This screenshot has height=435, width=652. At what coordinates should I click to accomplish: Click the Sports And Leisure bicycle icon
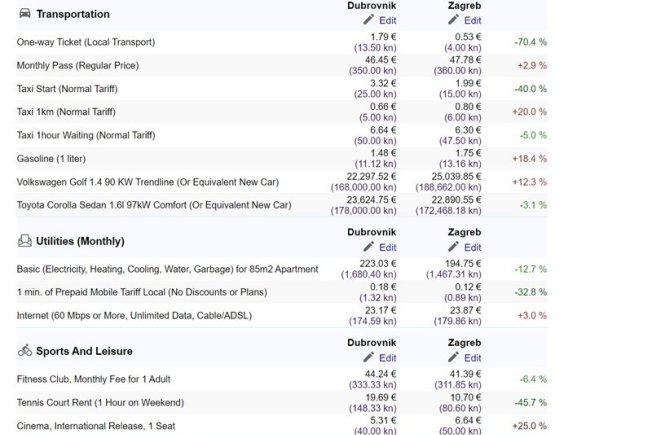[25, 351]
